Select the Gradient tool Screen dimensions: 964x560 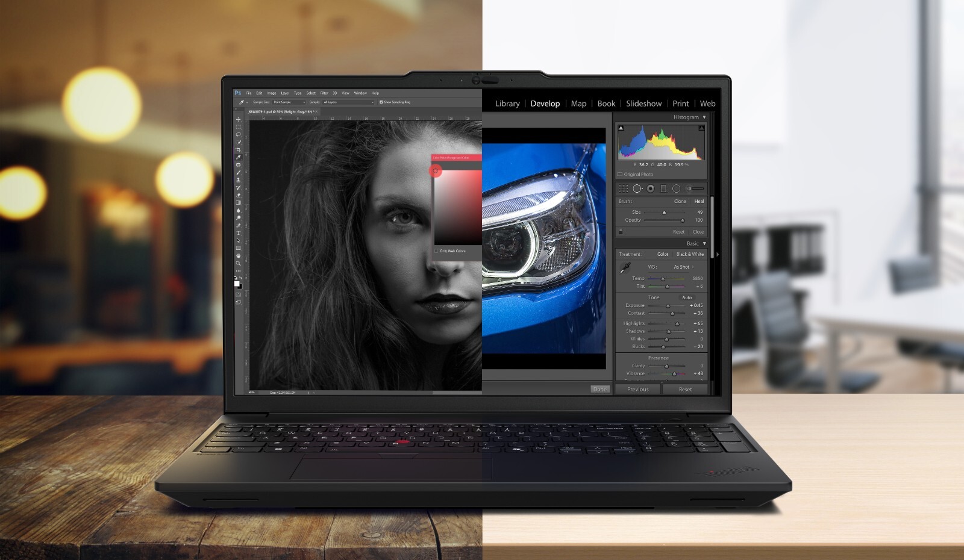click(x=239, y=203)
